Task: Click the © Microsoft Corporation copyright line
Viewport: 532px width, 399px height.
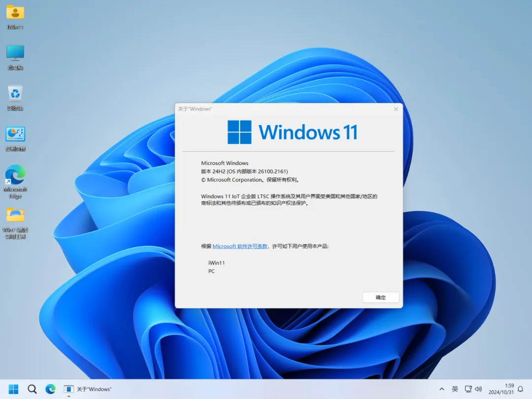Action: click(250, 179)
